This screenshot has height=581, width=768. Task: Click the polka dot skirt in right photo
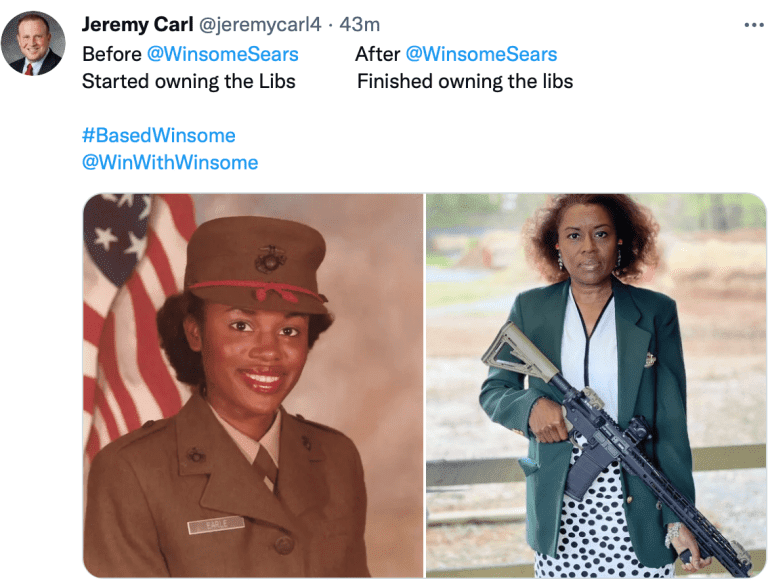(598, 524)
